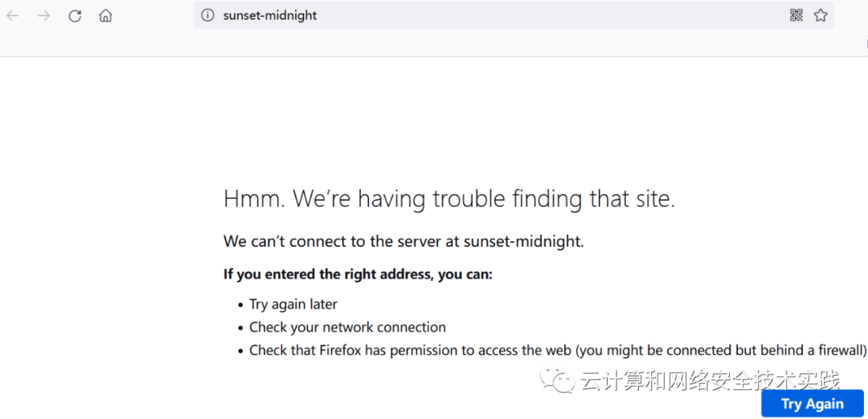Click the Forward arrow button
The width and height of the screenshot is (868, 419).
point(43,15)
